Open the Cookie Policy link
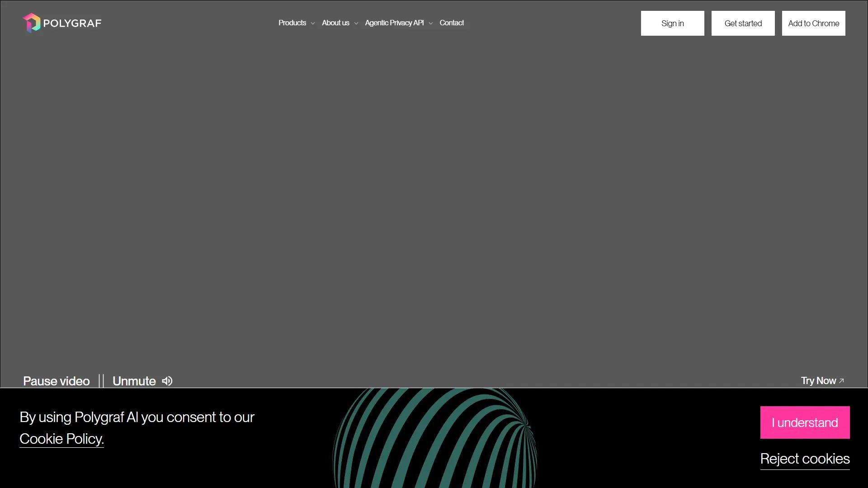 (x=61, y=438)
